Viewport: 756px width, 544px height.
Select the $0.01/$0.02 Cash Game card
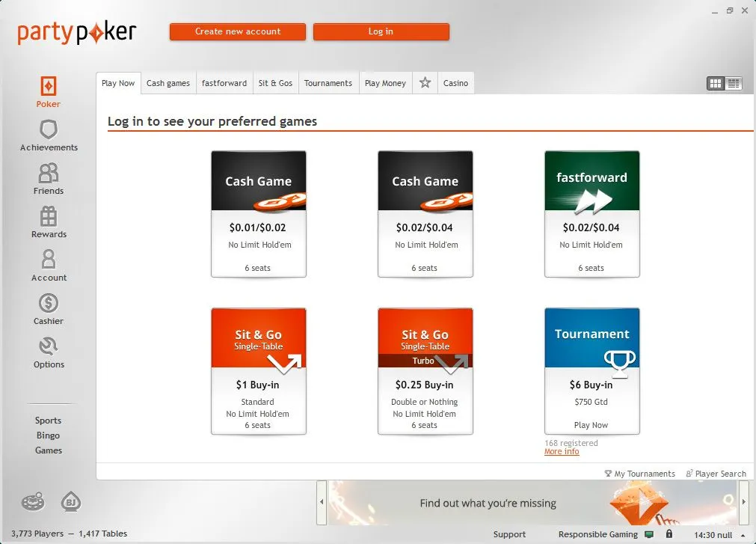point(259,214)
